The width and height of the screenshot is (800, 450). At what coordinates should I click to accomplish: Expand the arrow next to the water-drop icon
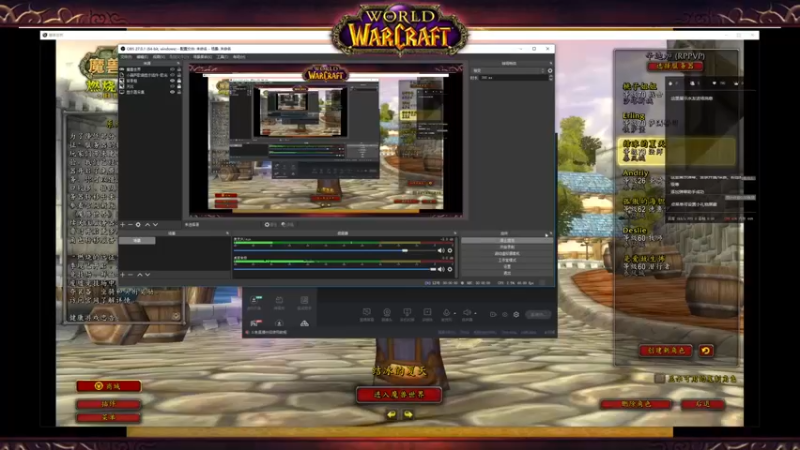pos(455,314)
